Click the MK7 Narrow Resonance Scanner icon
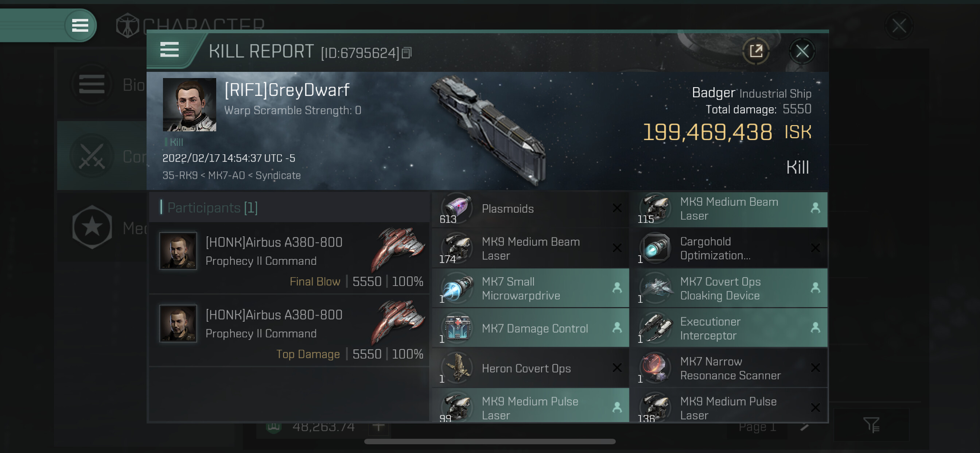The height and width of the screenshot is (453, 980). [656, 368]
